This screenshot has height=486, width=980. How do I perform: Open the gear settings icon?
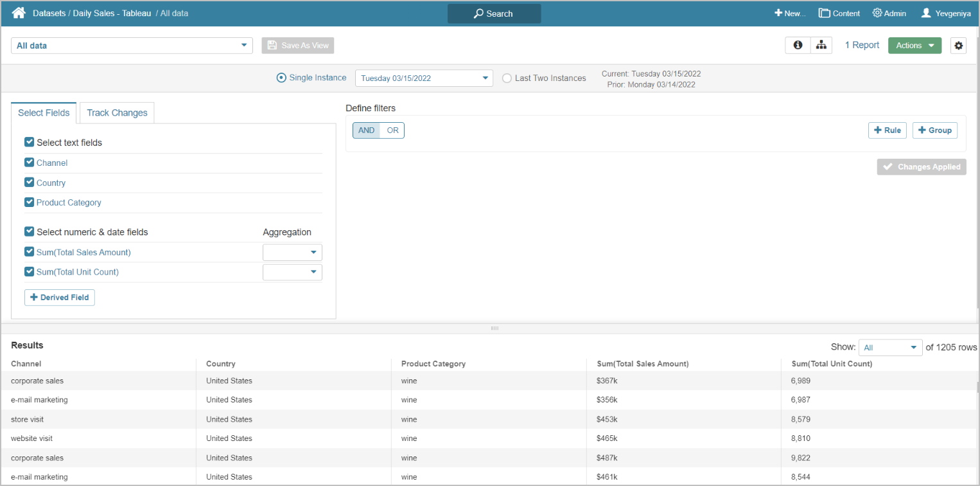[x=958, y=46]
